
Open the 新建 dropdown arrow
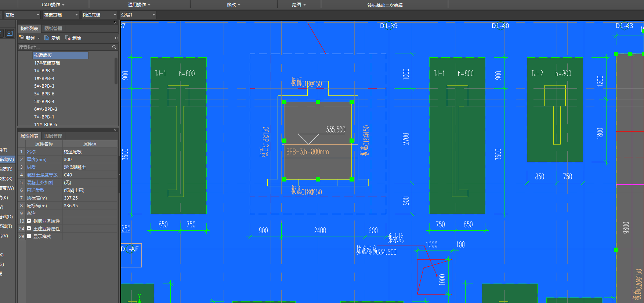pos(39,38)
